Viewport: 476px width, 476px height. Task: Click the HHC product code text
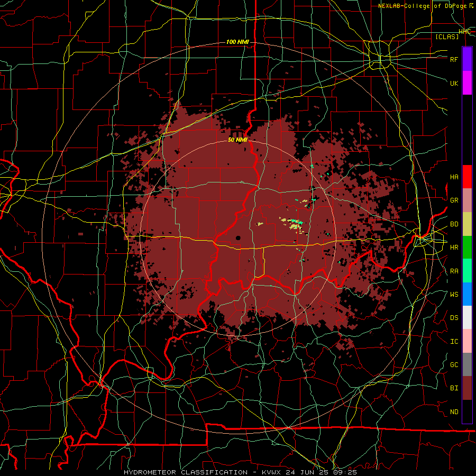(x=464, y=31)
